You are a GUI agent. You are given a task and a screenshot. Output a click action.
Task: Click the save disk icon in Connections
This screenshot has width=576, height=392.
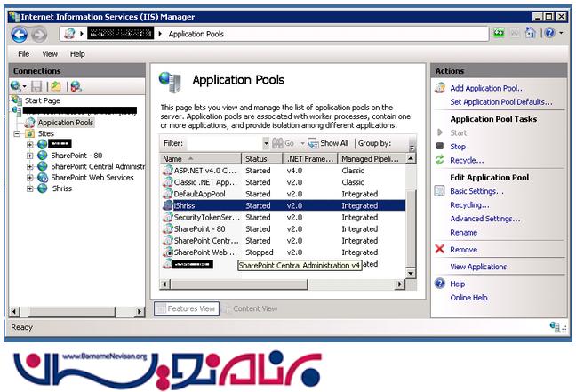[36, 86]
